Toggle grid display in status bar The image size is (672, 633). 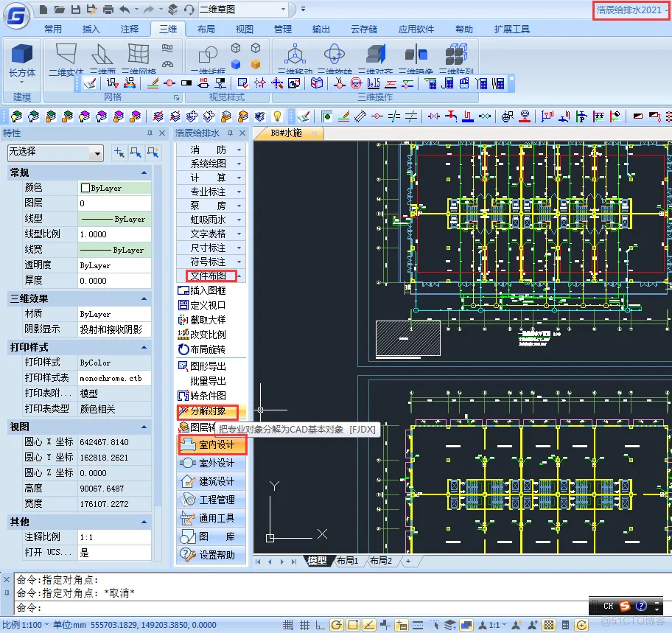click(304, 625)
